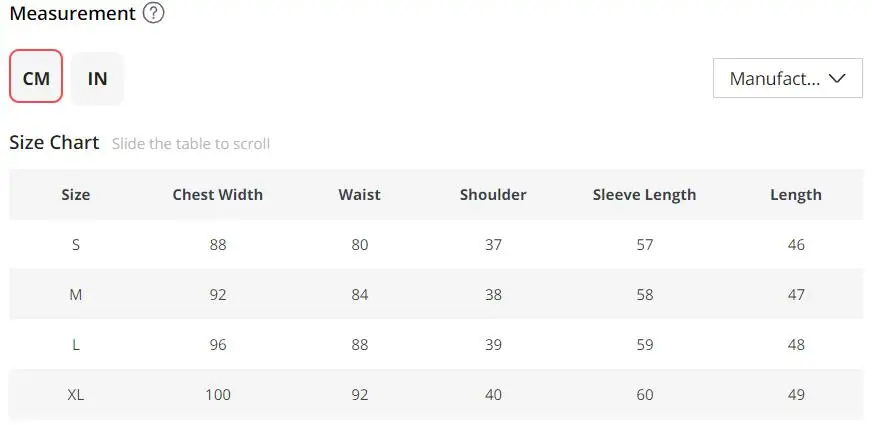Click the chest width value 100

(x=217, y=394)
